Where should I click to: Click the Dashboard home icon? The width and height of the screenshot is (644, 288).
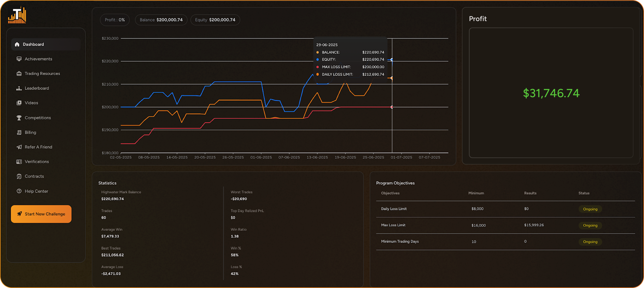(17, 44)
